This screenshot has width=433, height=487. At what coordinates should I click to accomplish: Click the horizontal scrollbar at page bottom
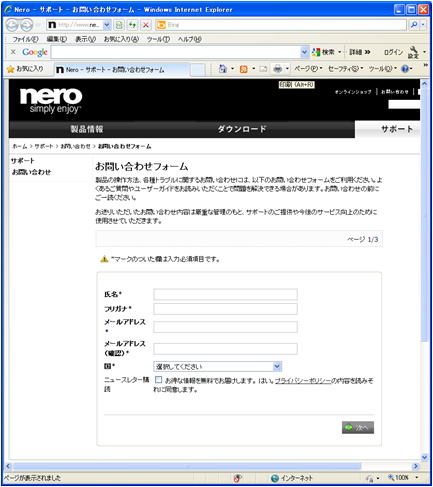pyautogui.click(x=187, y=466)
